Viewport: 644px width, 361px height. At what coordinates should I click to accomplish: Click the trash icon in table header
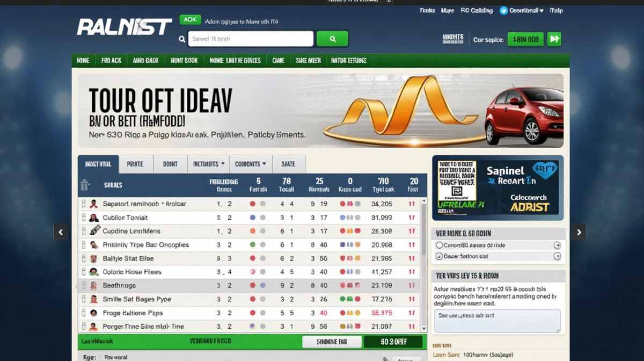pos(85,185)
